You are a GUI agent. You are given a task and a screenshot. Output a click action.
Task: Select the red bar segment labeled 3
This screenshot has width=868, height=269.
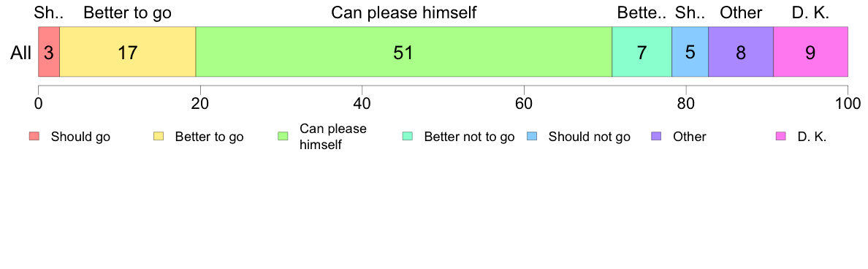(x=49, y=51)
